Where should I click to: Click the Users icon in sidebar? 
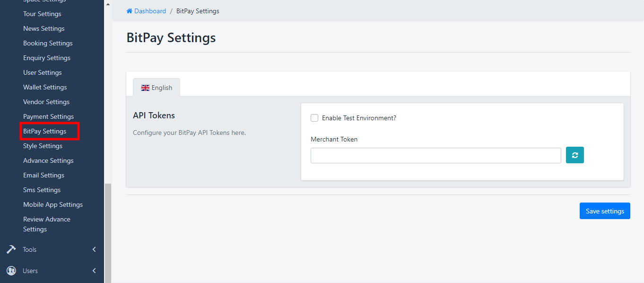pos(11,270)
